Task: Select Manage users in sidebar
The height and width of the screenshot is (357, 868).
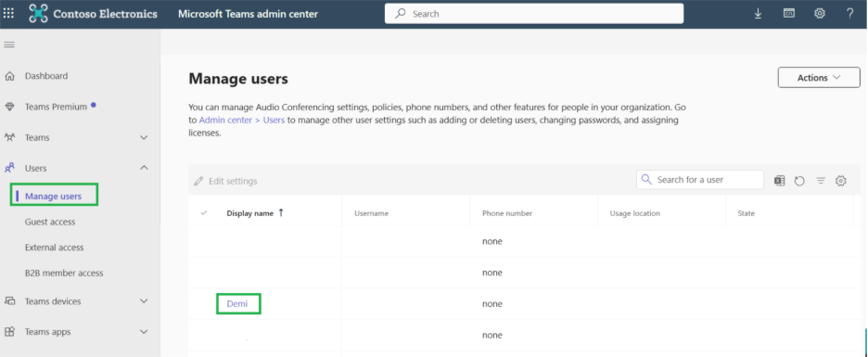Action: [x=53, y=196]
